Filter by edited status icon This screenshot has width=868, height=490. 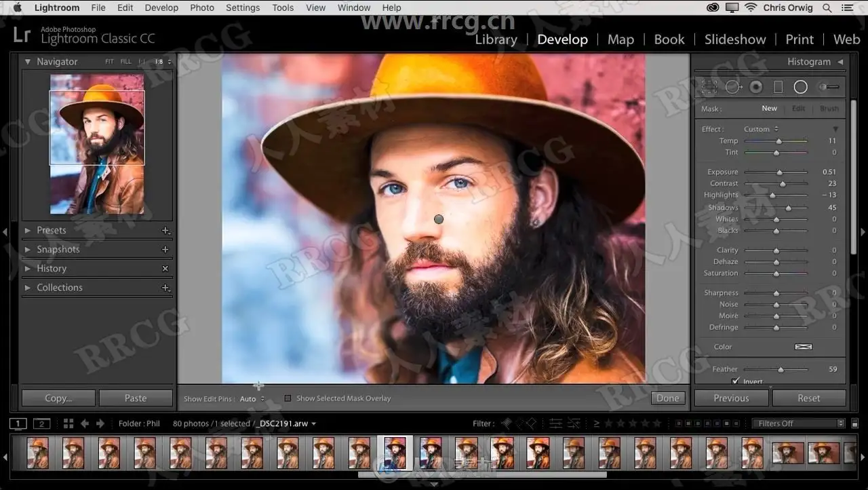point(555,423)
